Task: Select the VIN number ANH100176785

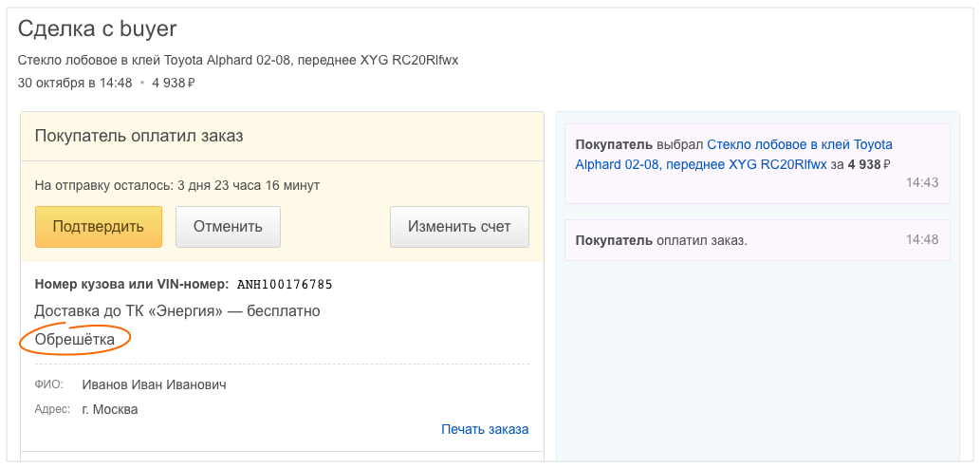Action: pyautogui.click(x=285, y=285)
